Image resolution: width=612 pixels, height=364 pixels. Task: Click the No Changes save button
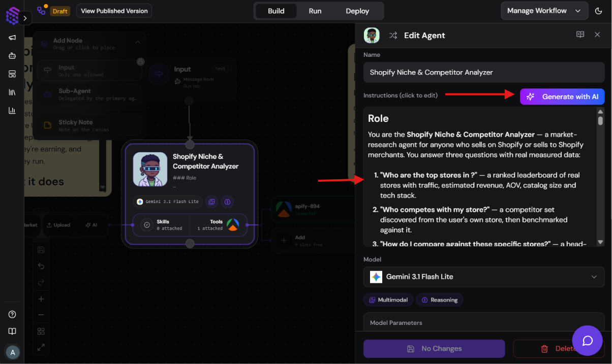pyautogui.click(x=434, y=349)
